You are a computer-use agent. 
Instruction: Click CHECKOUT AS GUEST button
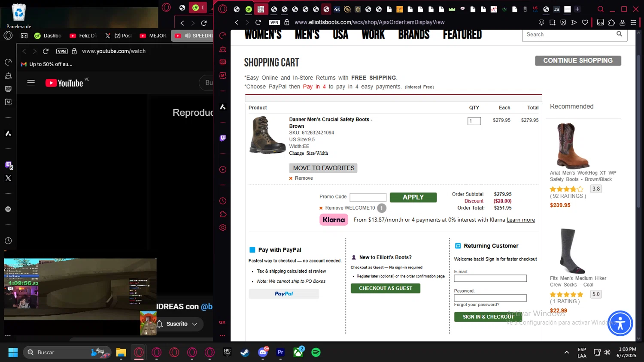(386, 288)
